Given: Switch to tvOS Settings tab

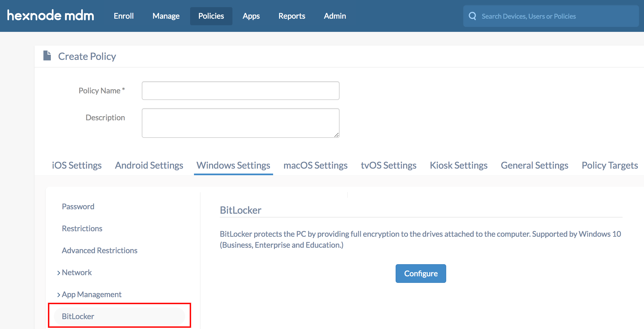Looking at the screenshot, I should point(388,165).
